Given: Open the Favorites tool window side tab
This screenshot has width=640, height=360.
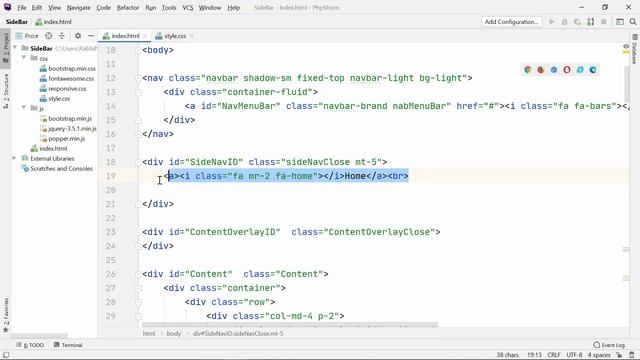Looking at the screenshot, I should coord(6,315).
